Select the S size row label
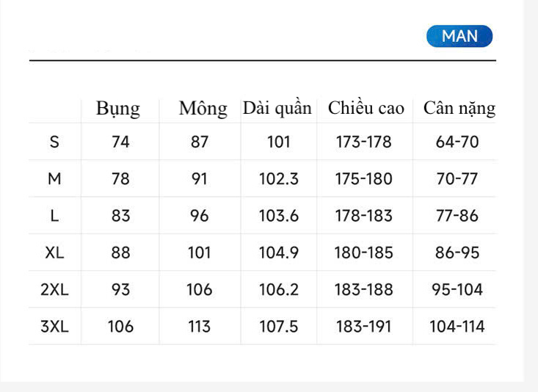Image resolution: width=538 pixels, height=392 pixels. [x=54, y=142]
